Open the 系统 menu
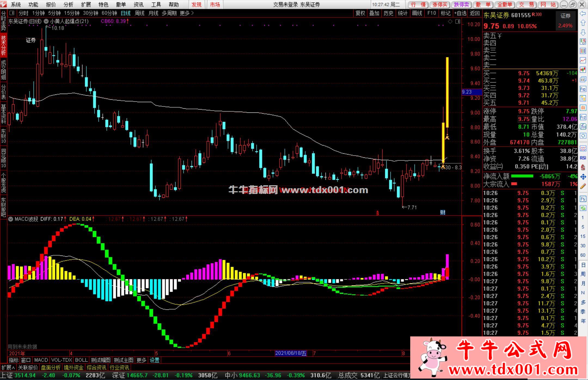This screenshot has height=380, width=588. 16,4
